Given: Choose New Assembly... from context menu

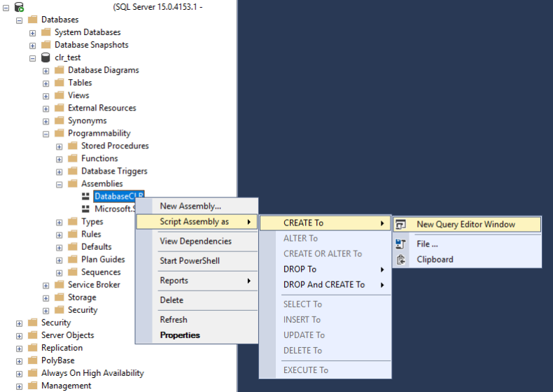Looking at the screenshot, I should [x=190, y=206].
